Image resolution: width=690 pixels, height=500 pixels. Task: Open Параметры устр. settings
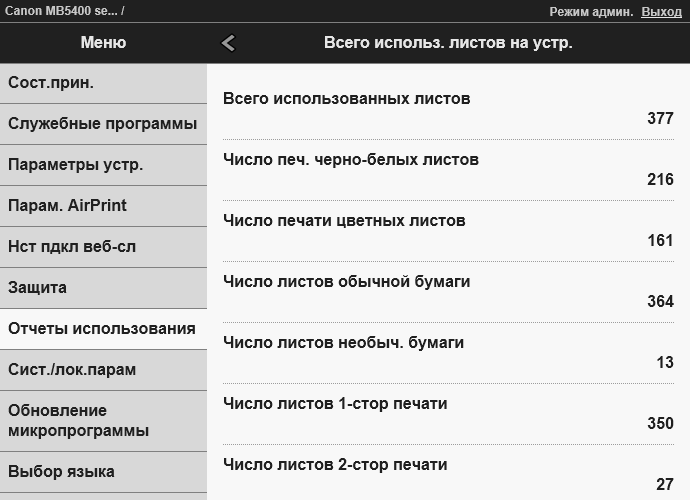103,165
